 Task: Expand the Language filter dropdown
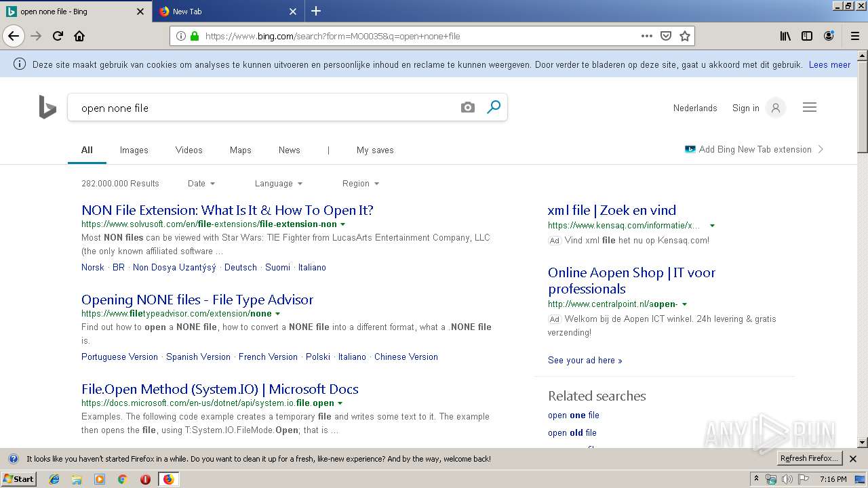(279, 184)
